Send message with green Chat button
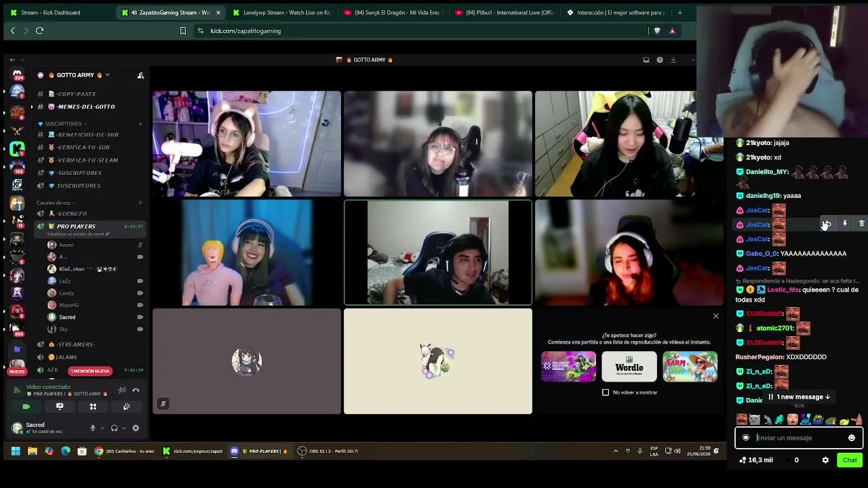The height and width of the screenshot is (488, 868). pyautogui.click(x=850, y=460)
